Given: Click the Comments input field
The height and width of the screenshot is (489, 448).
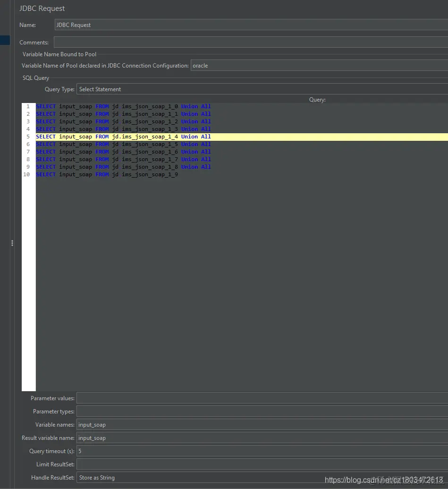Looking at the screenshot, I should 251,42.
